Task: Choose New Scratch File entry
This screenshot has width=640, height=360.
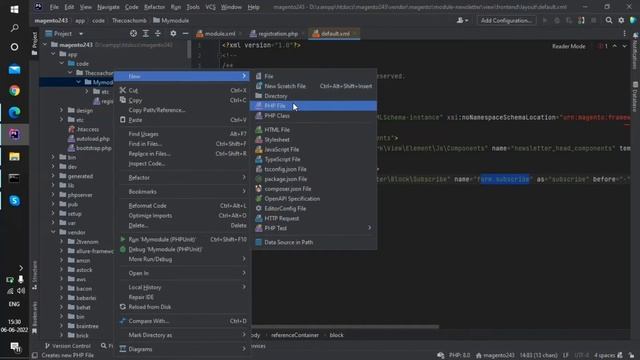Action: [x=313, y=86]
